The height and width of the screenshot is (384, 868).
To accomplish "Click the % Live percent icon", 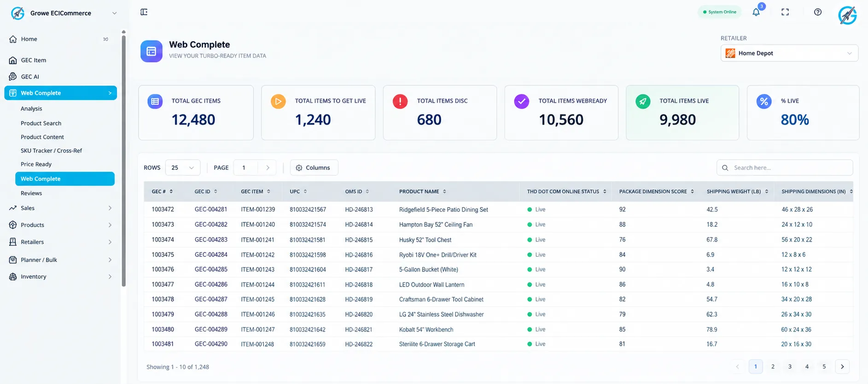I will coord(764,101).
